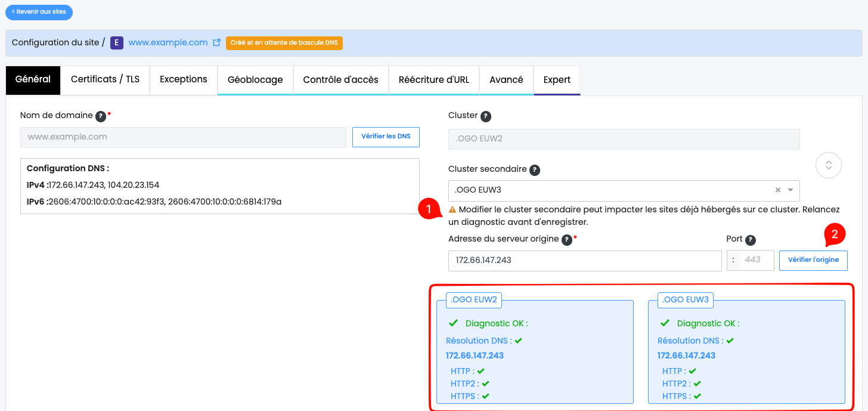Clear the .OGO EUW3 secondary cluster selection
The height and width of the screenshot is (411, 868).
(777, 190)
